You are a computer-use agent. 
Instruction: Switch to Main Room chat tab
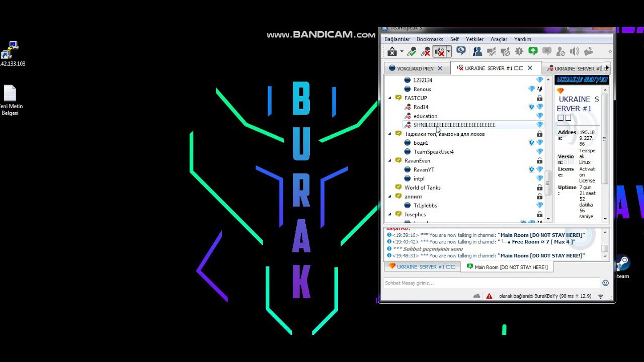507,267
